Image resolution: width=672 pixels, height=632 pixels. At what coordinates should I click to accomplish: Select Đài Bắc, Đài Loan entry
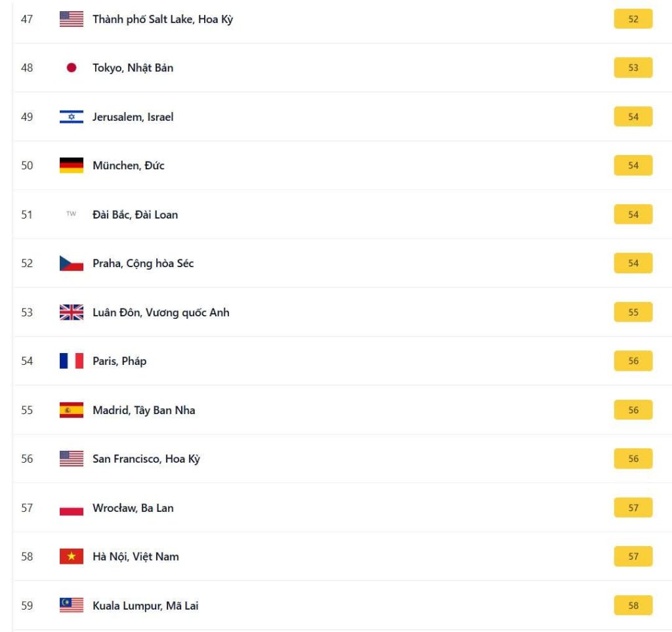point(135,215)
